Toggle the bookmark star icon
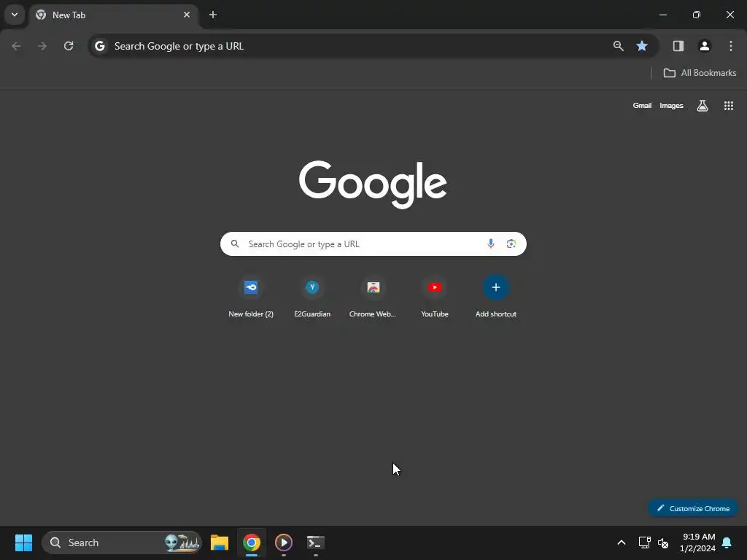The height and width of the screenshot is (560, 747). click(x=642, y=46)
